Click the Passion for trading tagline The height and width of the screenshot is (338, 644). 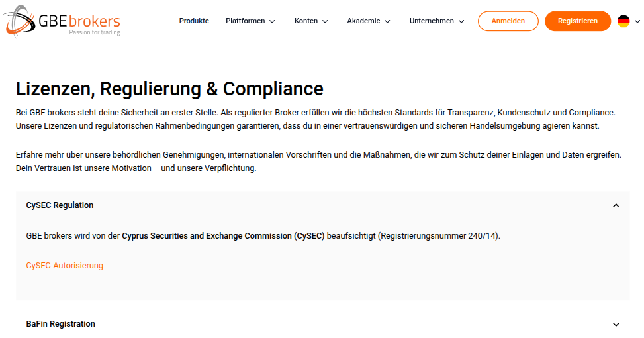[x=95, y=32]
